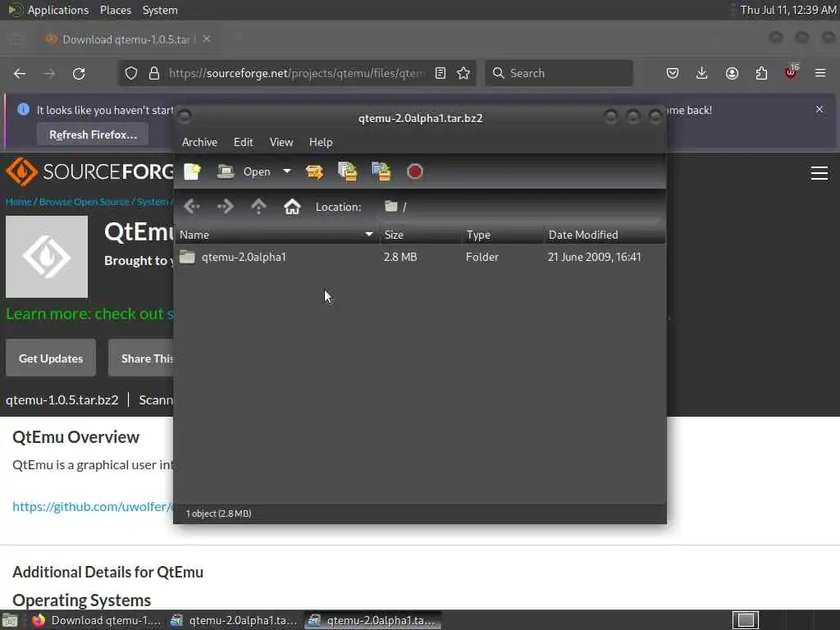Click the Refresh Firefox button
Image resolution: width=840 pixels, height=630 pixels.
(x=94, y=135)
